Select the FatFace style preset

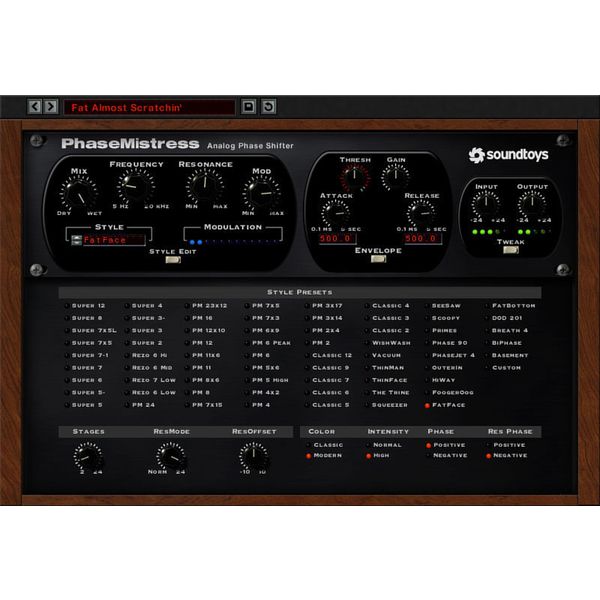pyautogui.click(x=445, y=405)
